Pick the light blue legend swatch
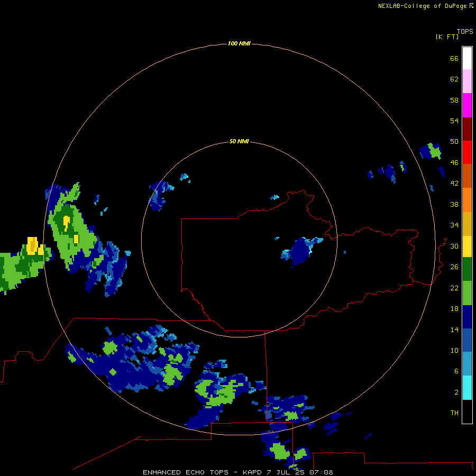The height and width of the screenshot is (476, 476). [467, 364]
